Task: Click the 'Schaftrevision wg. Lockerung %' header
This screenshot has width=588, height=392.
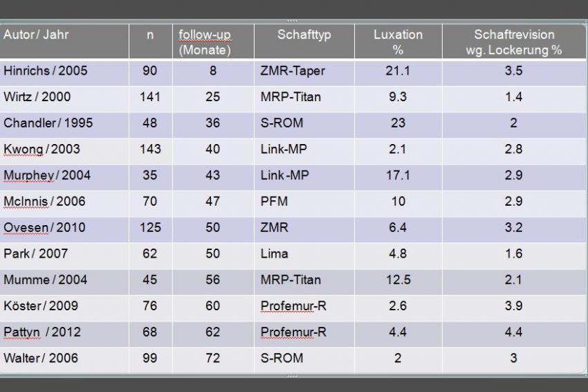Action: click(x=514, y=42)
